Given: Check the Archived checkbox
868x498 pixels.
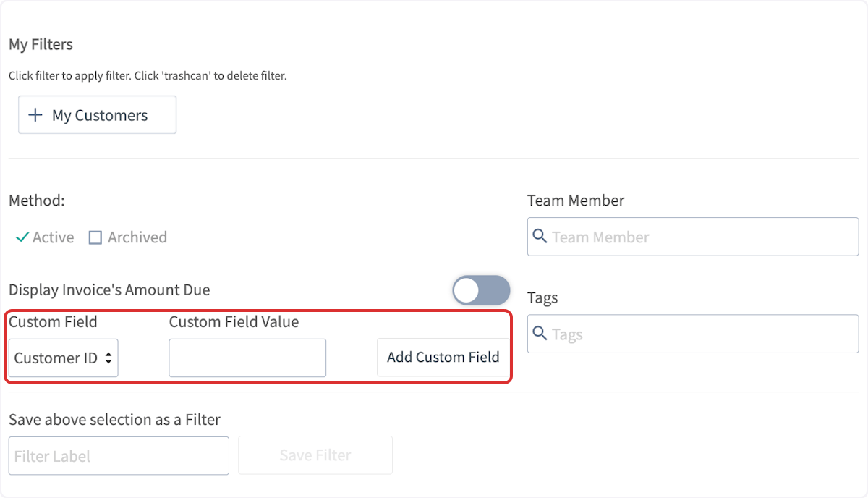Looking at the screenshot, I should click(95, 237).
